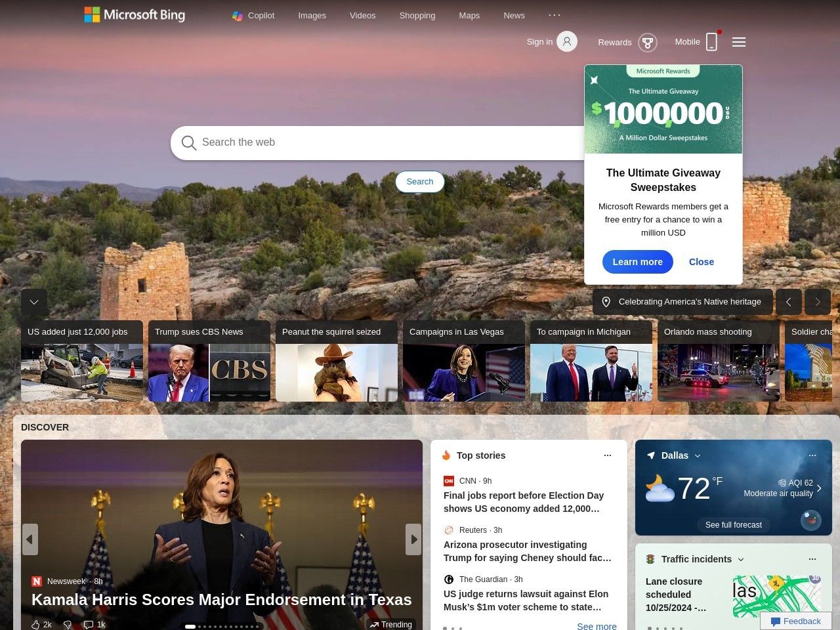
Task: Go to the next featured story slide
Action: pyautogui.click(x=413, y=539)
